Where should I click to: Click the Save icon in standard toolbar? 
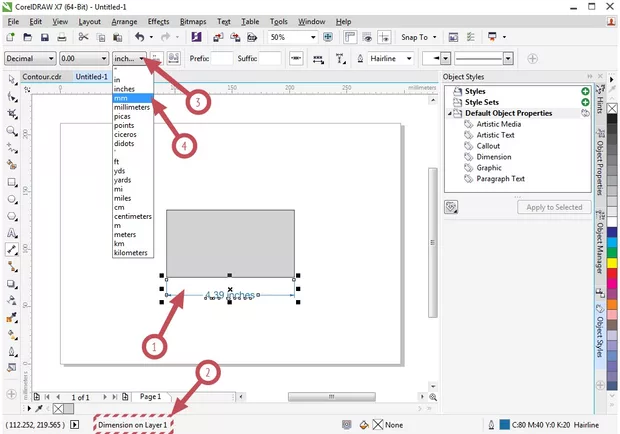(x=46, y=37)
